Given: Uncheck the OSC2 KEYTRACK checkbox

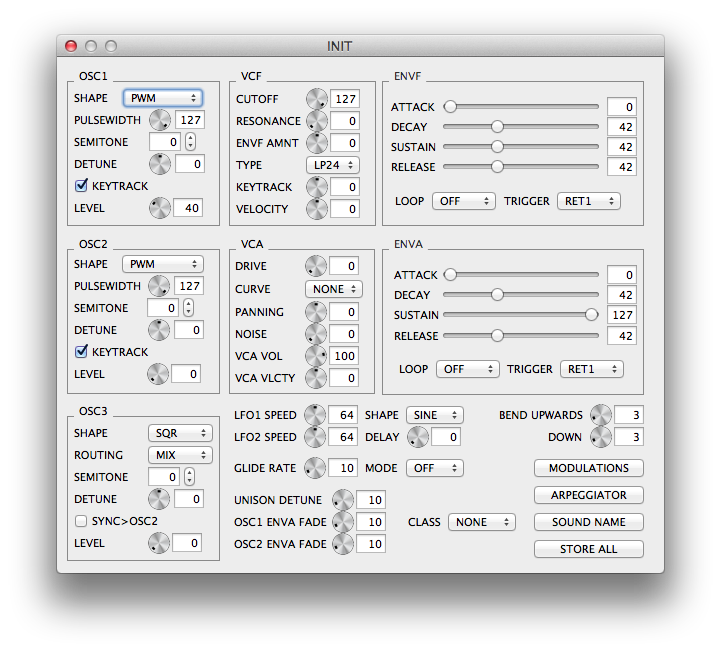Looking at the screenshot, I should click(x=81, y=352).
